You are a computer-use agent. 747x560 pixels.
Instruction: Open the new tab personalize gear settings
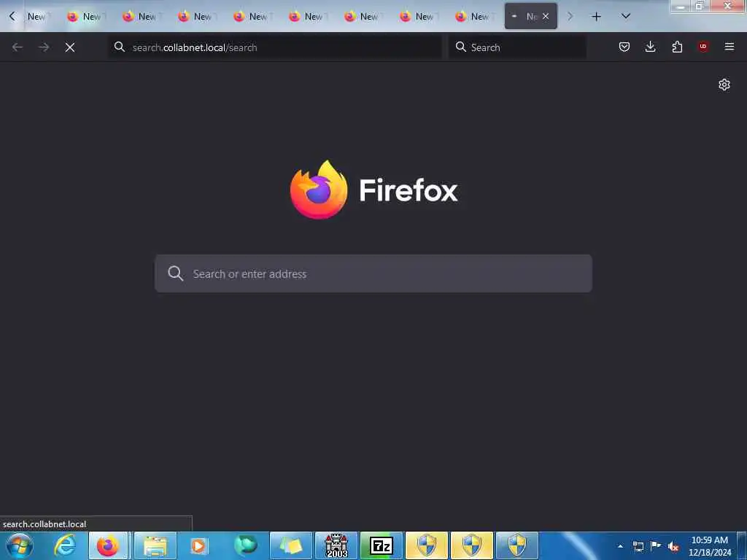coord(724,85)
